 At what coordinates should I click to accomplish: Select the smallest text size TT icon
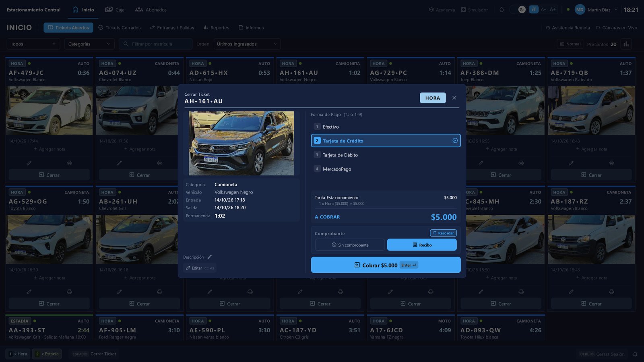[534, 10]
